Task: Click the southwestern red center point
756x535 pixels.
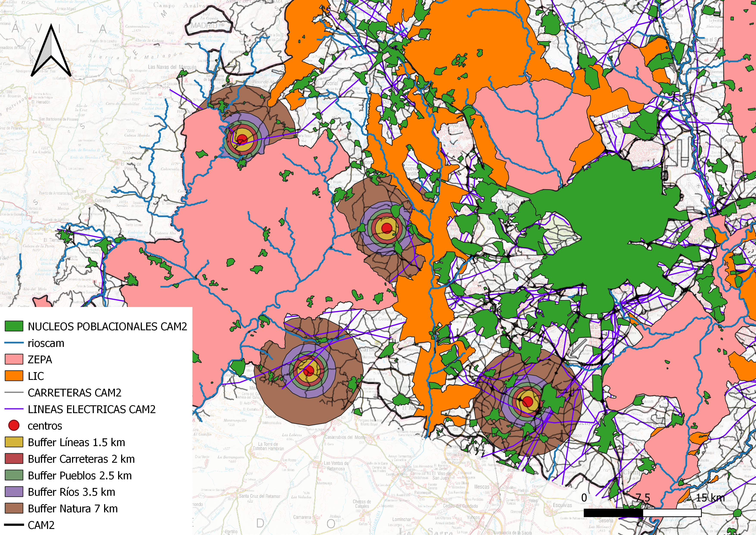Action: pos(308,371)
